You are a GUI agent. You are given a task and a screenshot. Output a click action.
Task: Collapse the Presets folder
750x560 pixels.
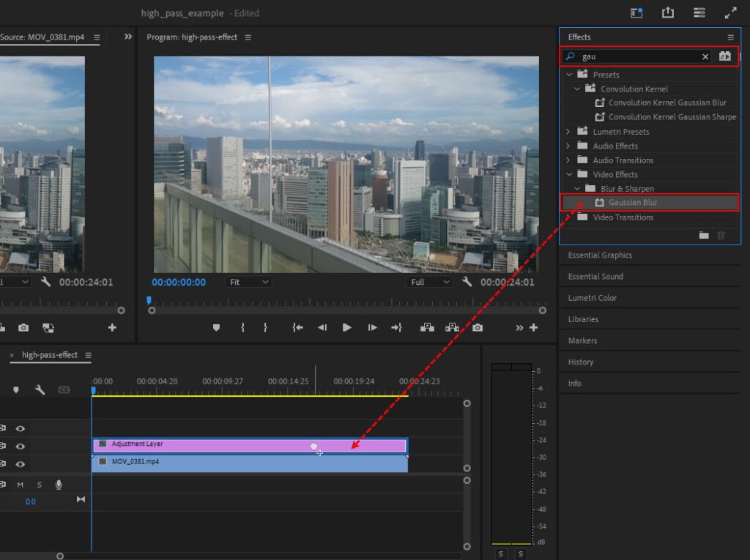(x=569, y=75)
